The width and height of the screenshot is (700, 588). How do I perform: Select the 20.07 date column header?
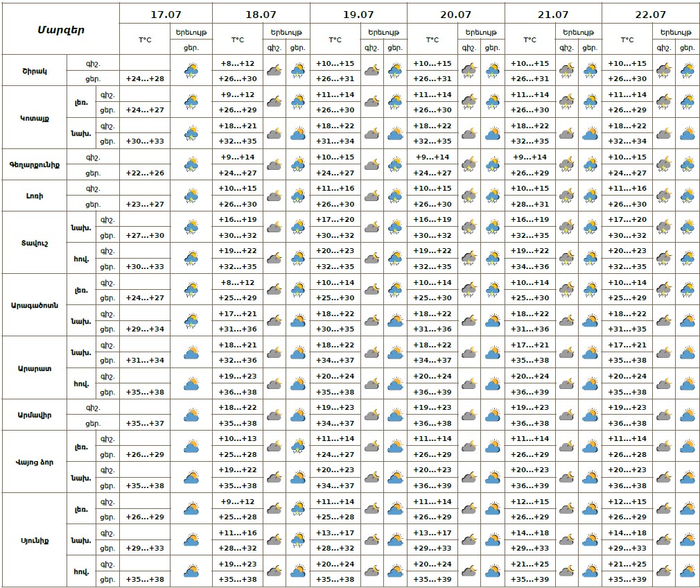(x=456, y=14)
